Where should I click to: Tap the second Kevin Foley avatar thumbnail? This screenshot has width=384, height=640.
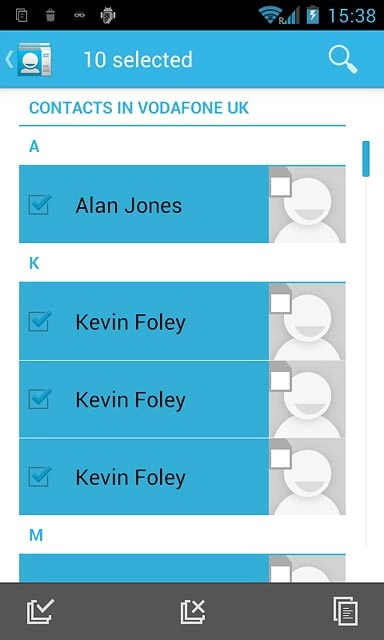coord(307,399)
